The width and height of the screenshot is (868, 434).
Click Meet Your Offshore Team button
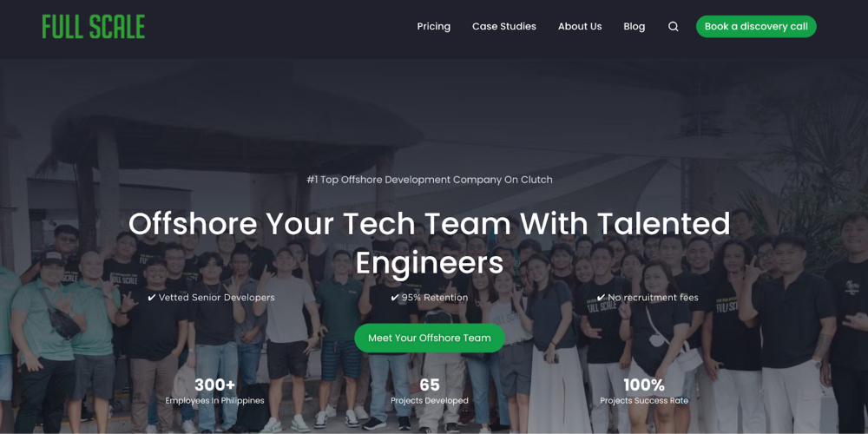(x=430, y=338)
